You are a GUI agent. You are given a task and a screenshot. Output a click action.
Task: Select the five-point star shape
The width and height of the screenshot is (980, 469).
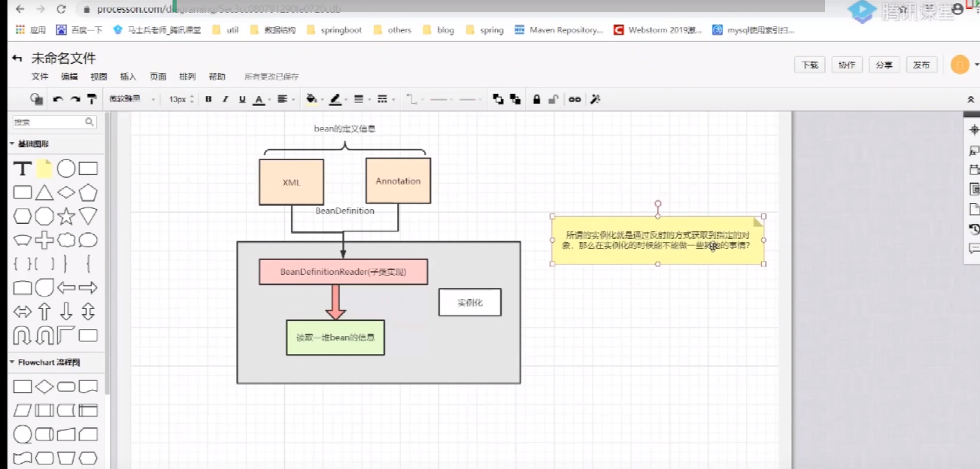[x=66, y=216]
